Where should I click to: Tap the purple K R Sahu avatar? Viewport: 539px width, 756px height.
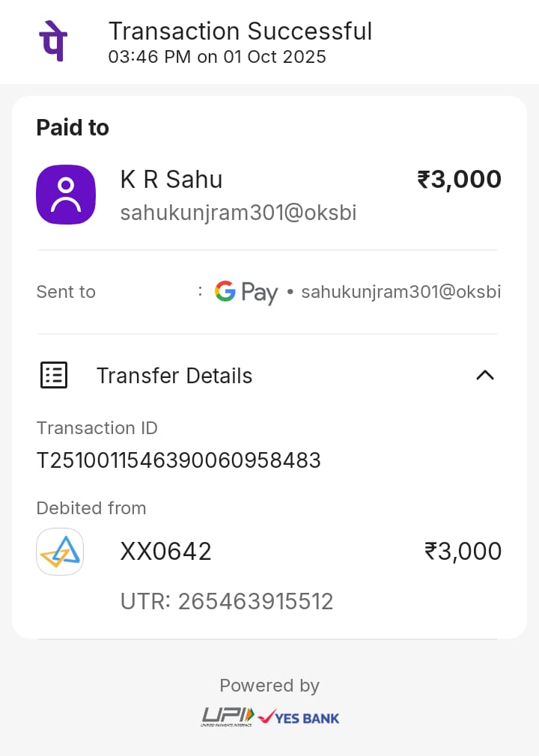(x=66, y=194)
